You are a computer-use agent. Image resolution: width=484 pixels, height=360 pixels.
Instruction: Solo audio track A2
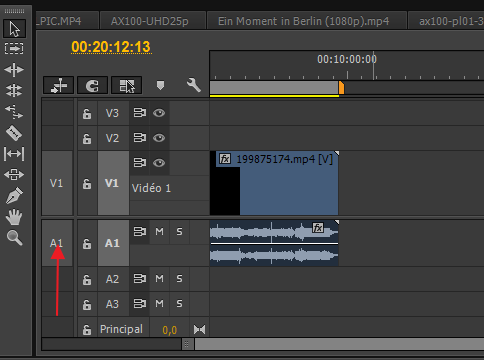(179, 278)
